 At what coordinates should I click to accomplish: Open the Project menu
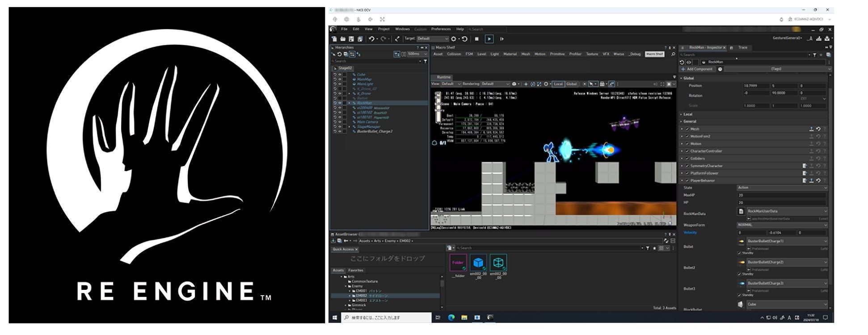click(x=383, y=29)
